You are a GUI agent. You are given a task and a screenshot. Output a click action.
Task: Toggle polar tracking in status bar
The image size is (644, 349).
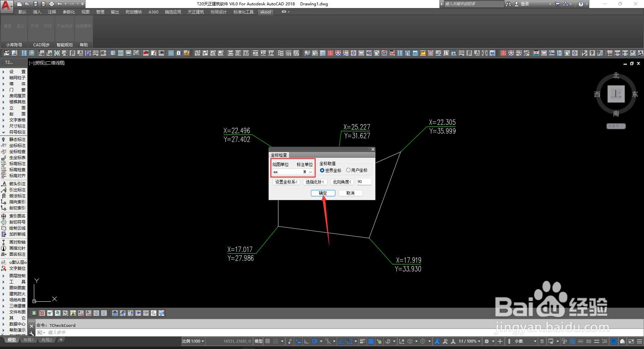click(315, 341)
